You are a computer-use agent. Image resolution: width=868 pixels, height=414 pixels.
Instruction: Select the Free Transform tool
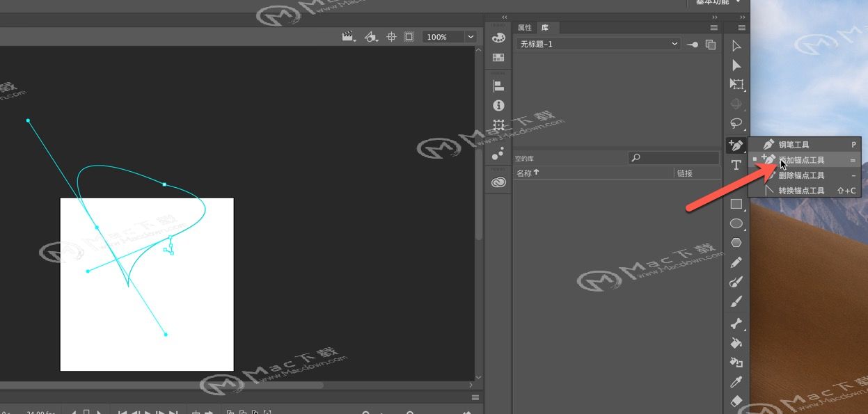(x=736, y=84)
